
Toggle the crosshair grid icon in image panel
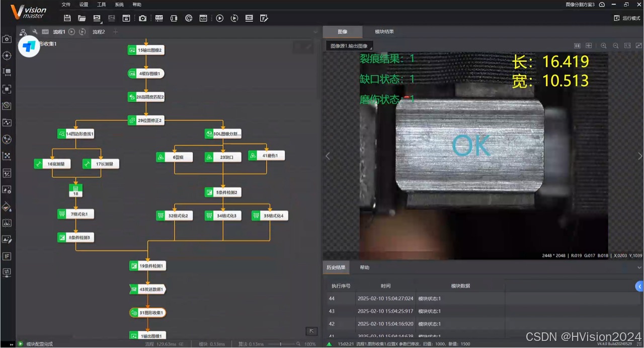[x=589, y=46]
